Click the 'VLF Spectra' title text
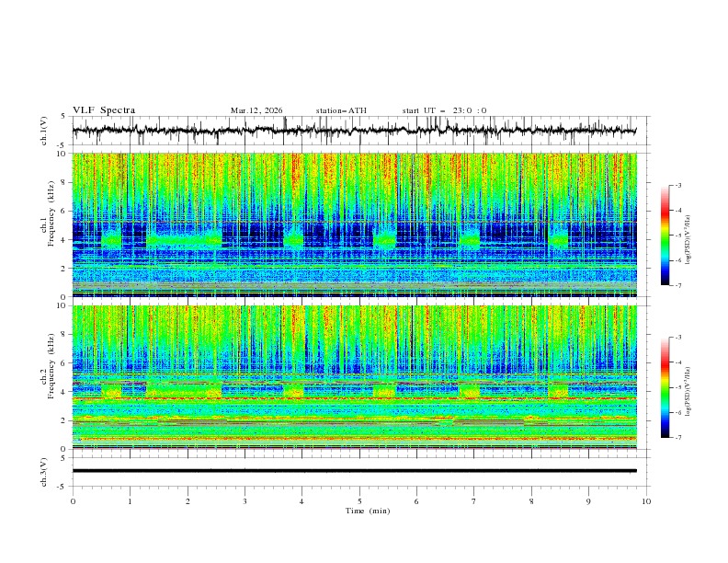Viewport: 728px width, 563px height. (104, 110)
